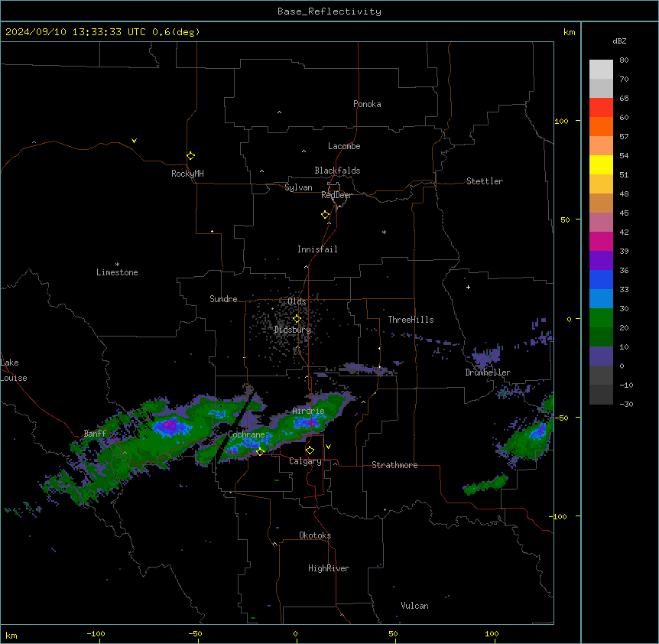
Task: Click the Sundre town label
Action: pyautogui.click(x=223, y=299)
